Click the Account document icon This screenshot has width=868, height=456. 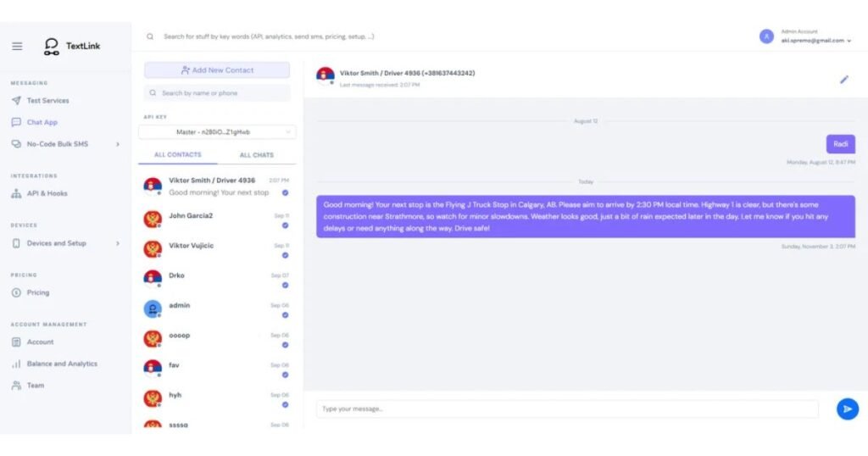point(16,342)
